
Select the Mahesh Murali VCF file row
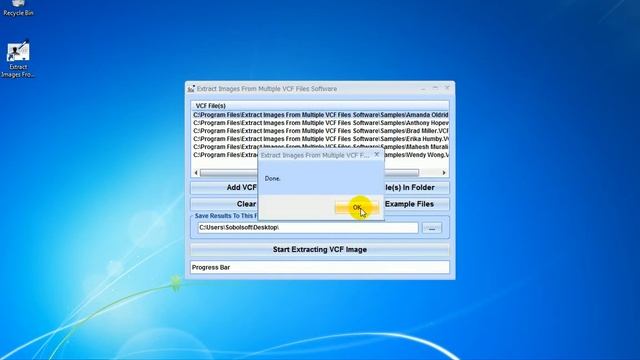pyautogui.click(x=320, y=147)
